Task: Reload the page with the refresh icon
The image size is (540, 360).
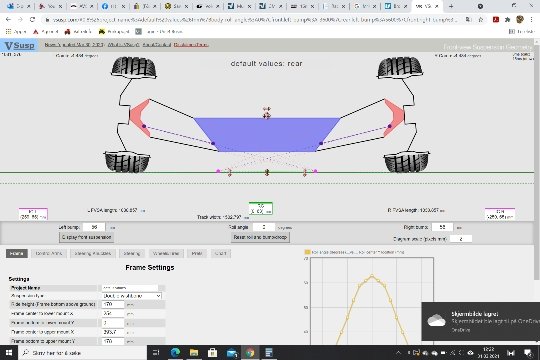Action: [x=32, y=20]
